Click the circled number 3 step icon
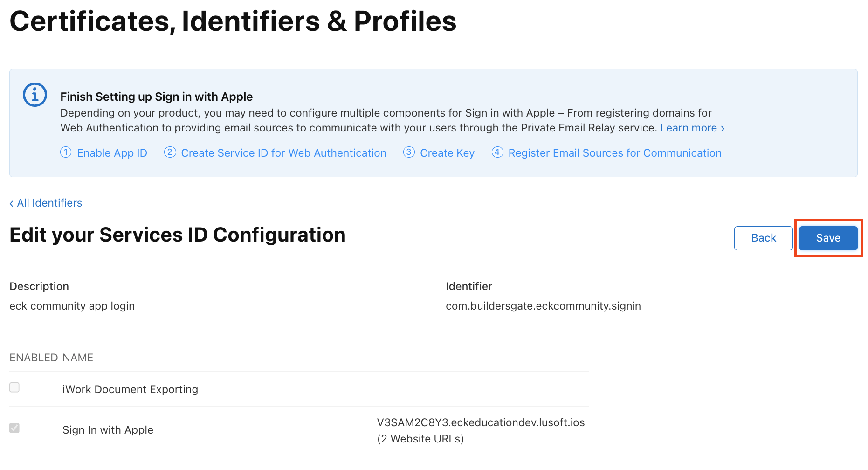 pos(409,152)
